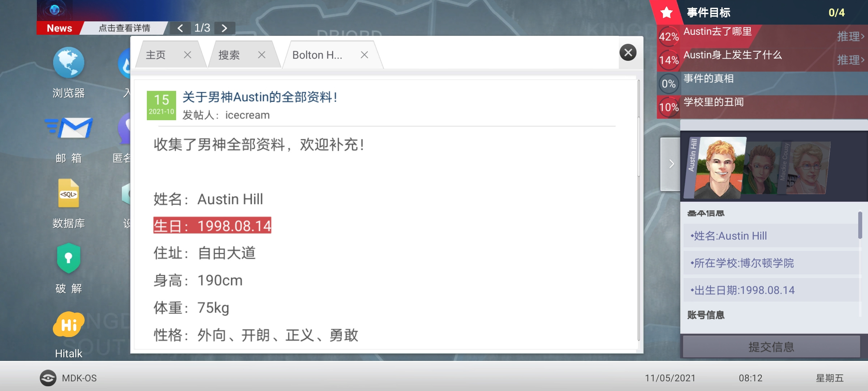868x391 pixels.
Task: Click the info panel scrollbar
Action: [860, 225]
